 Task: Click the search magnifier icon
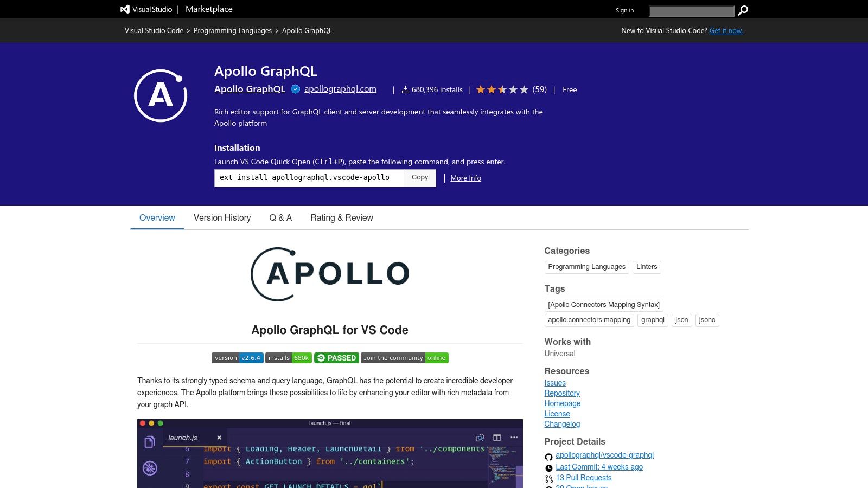pyautogui.click(x=743, y=10)
